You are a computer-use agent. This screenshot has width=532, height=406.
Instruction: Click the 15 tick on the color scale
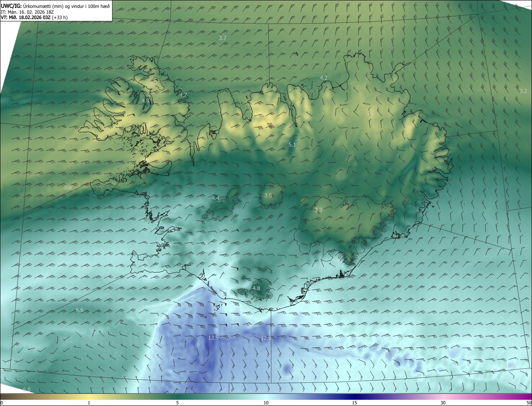[355, 403]
